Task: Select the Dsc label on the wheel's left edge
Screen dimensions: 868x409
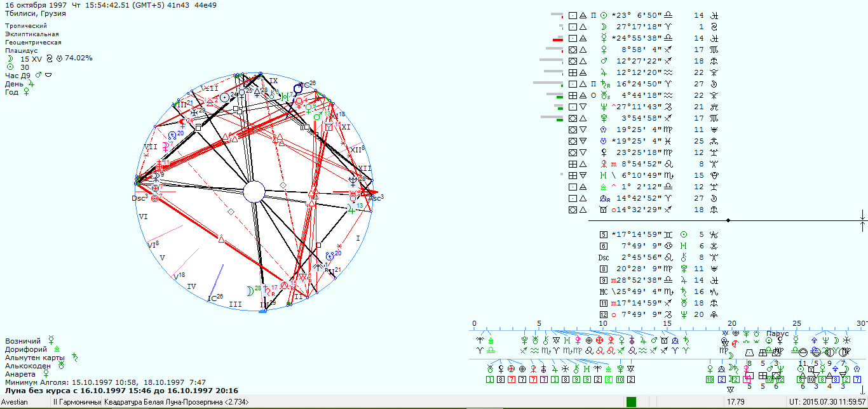Action: click(139, 198)
